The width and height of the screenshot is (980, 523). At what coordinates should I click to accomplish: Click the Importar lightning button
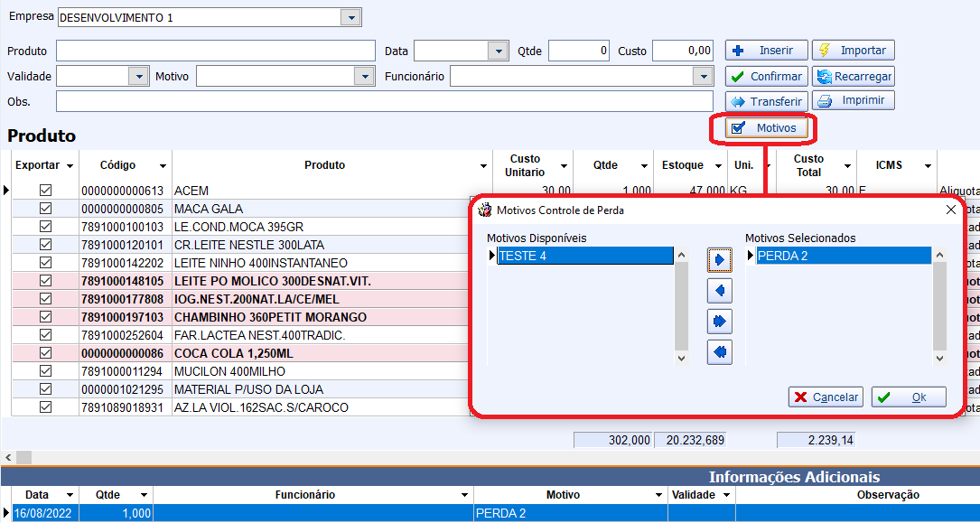point(853,51)
